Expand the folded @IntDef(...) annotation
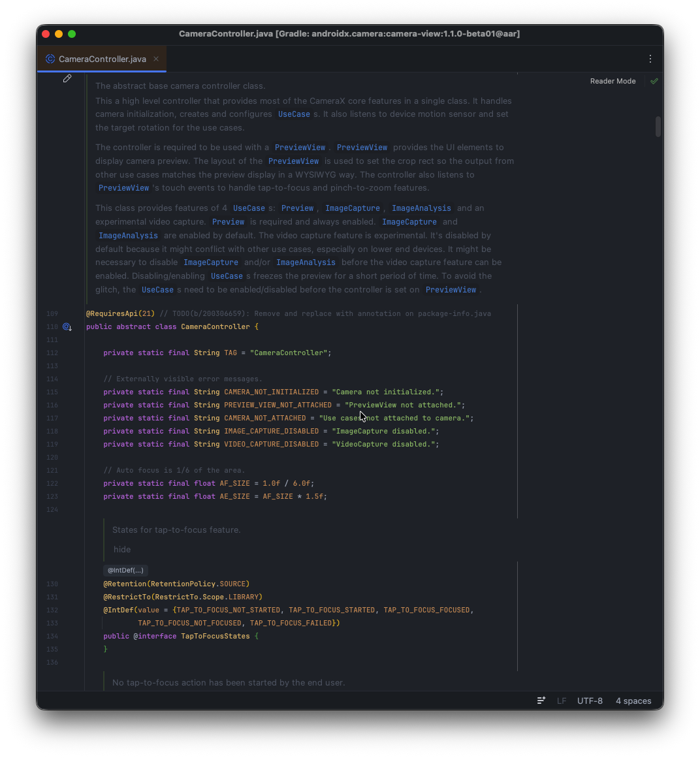Image resolution: width=700 pixels, height=758 pixels. (x=125, y=570)
